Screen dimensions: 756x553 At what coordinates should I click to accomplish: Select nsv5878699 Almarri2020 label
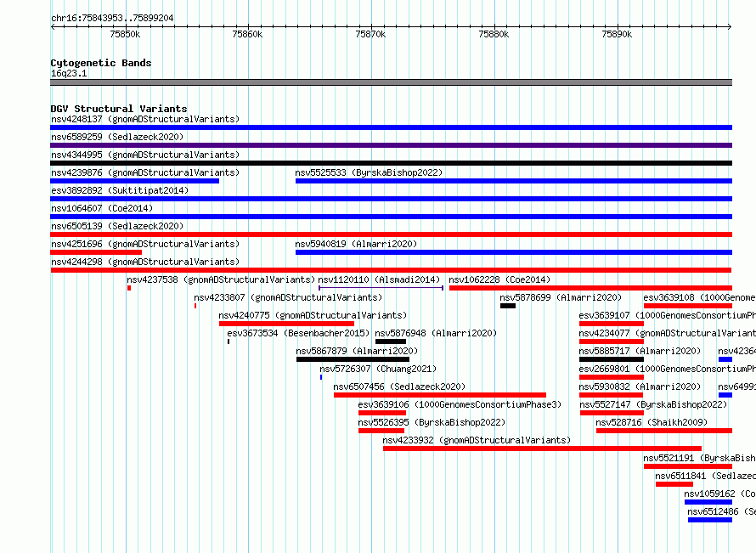[561, 297]
